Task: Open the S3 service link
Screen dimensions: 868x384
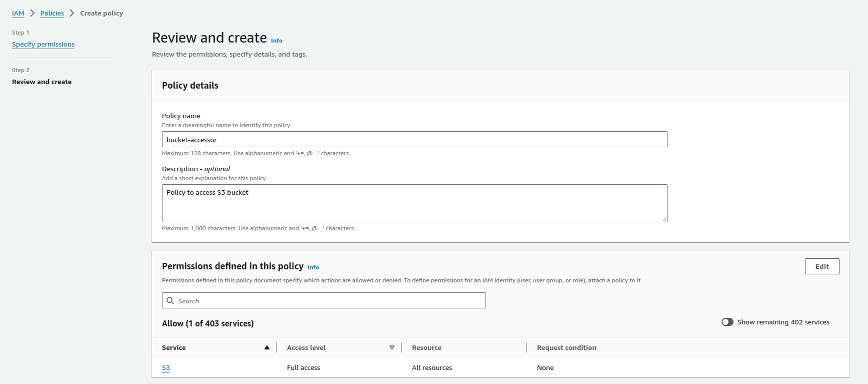Action: [x=166, y=368]
